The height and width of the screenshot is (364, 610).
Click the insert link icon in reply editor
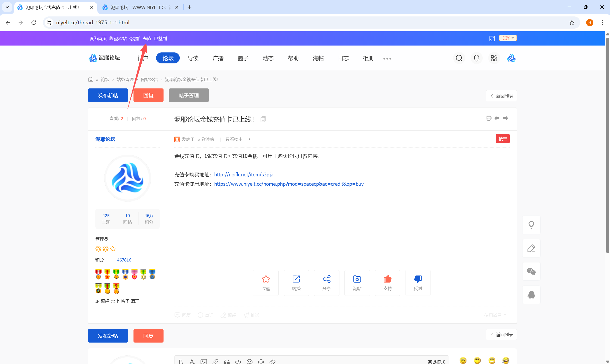[x=215, y=361]
